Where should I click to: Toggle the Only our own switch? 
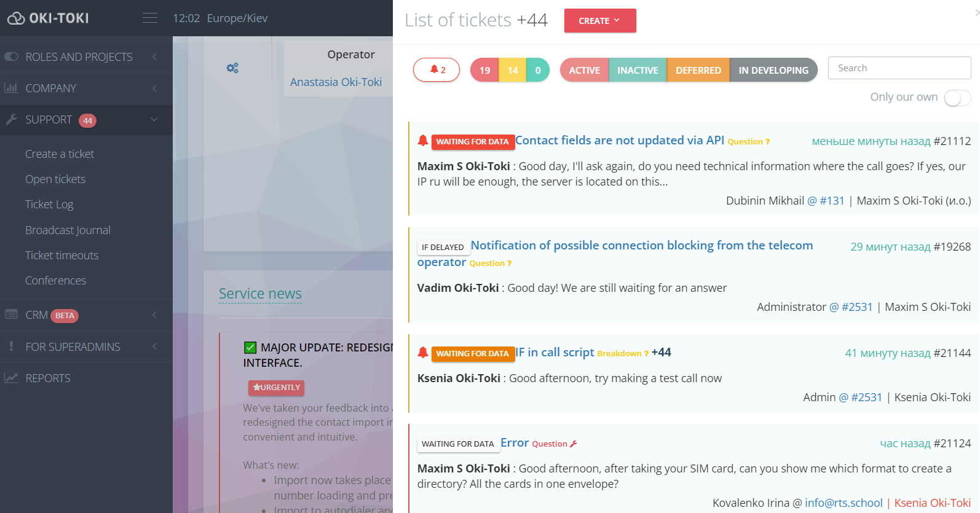pyautogui.click(x=957, y=98)
